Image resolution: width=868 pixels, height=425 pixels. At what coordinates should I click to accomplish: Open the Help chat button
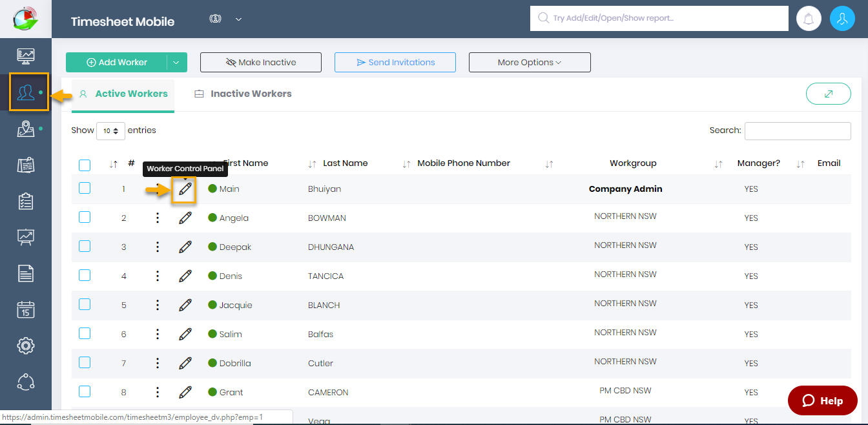(823, 400)
